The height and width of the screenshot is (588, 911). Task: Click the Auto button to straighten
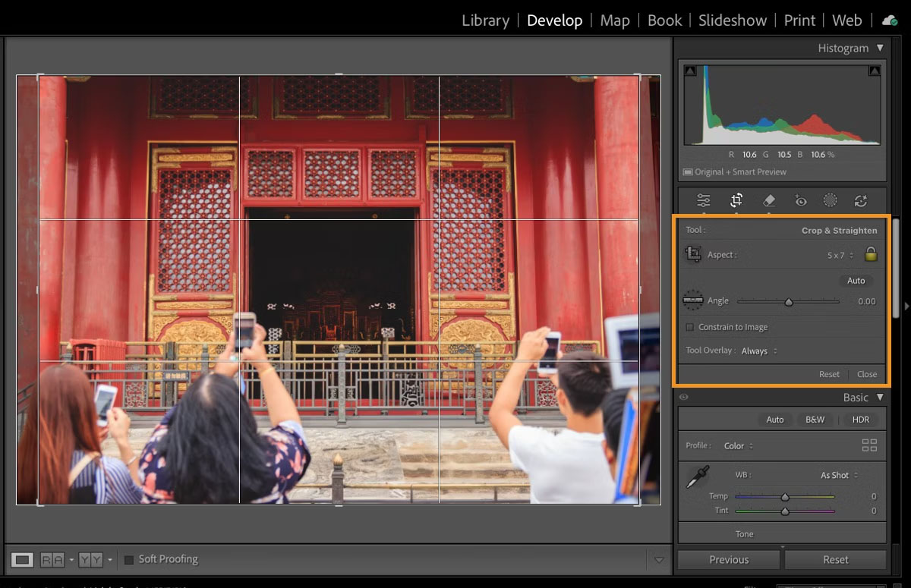[x=856, y=280]
